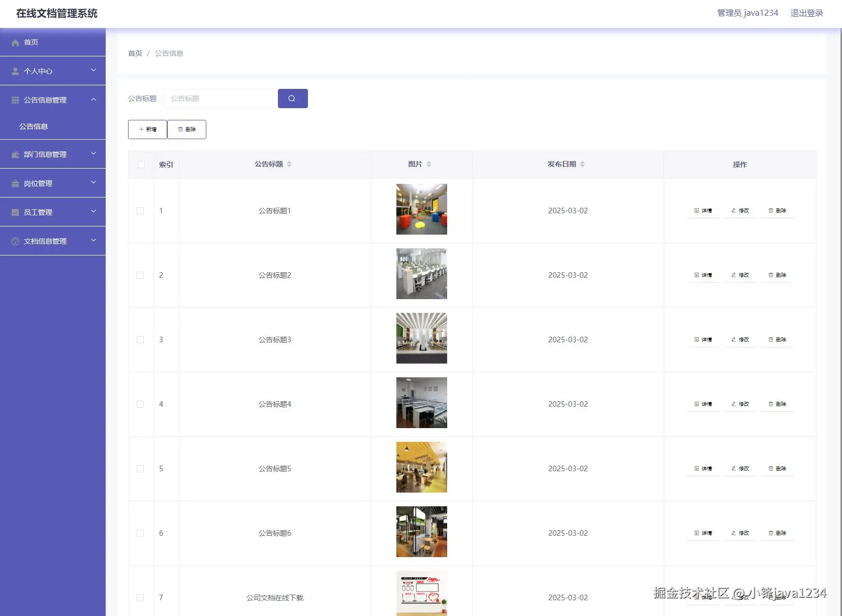View details of 公告标题3 row

click(703, 340)
